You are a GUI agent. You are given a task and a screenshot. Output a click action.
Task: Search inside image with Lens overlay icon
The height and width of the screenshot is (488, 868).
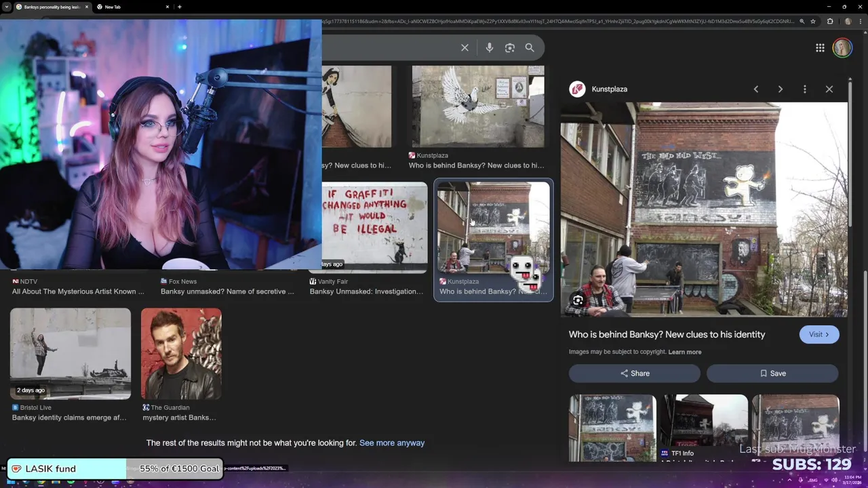[x=578, y=300]
